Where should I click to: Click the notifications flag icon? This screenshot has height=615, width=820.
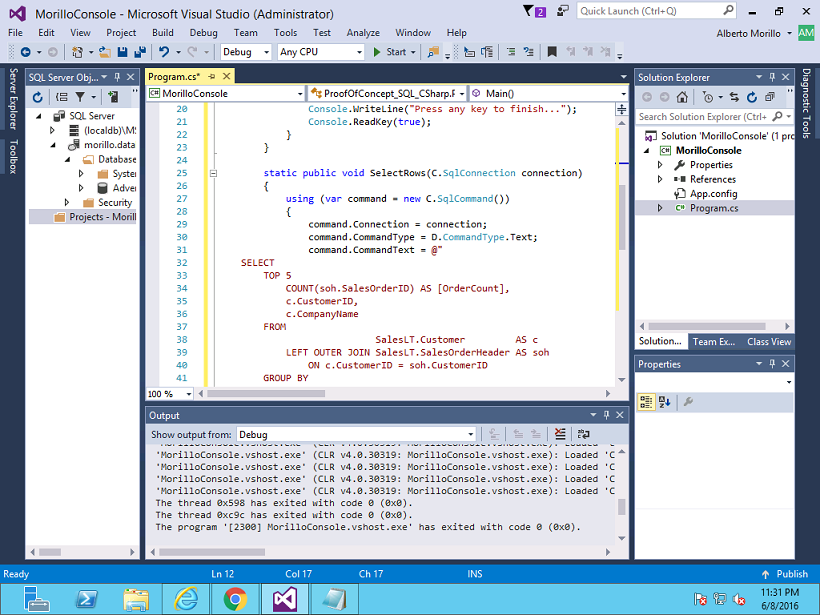[x=534, y=11]
